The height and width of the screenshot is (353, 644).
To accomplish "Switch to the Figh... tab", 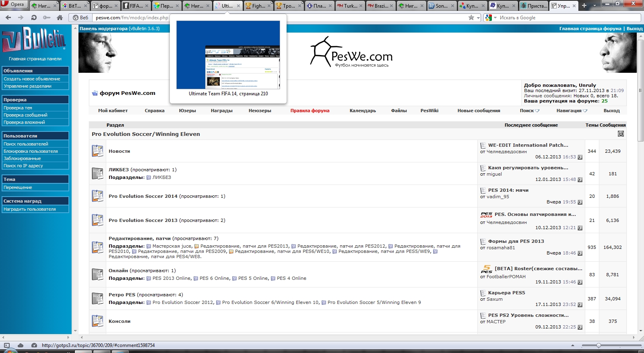I will point(258,6).
